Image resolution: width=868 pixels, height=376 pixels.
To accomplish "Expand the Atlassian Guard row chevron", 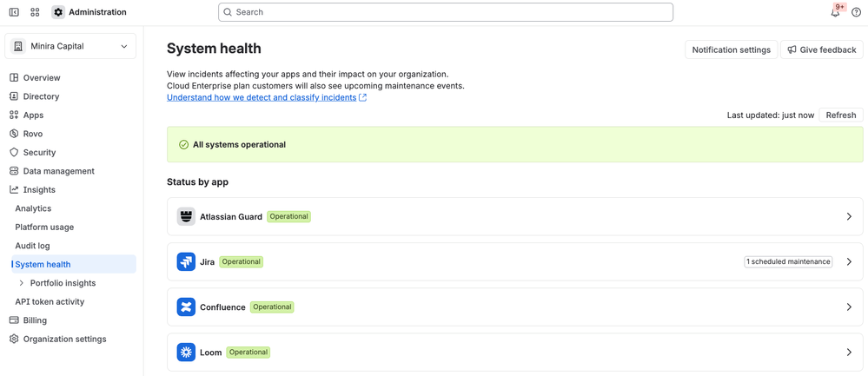I will 849,217.
